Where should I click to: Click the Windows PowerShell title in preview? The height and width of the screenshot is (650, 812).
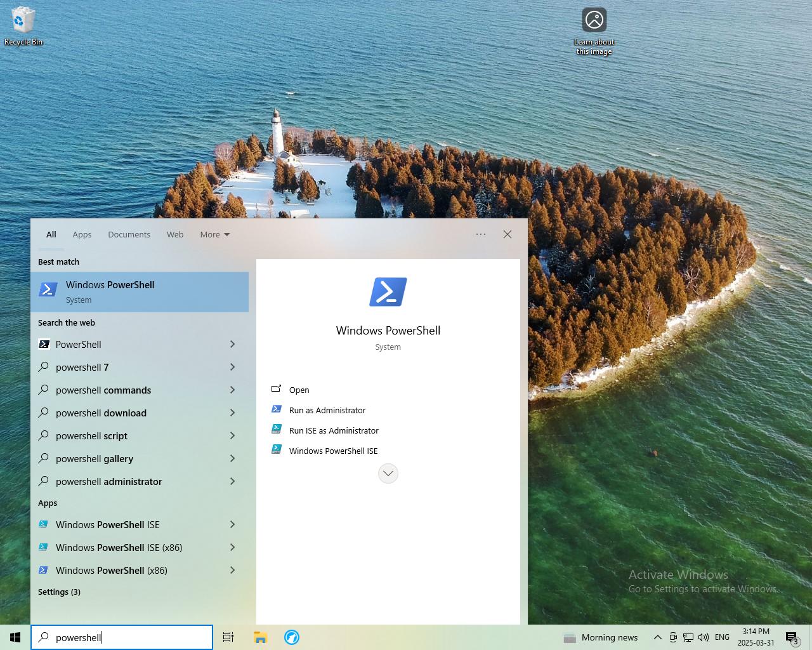[388, 330]
